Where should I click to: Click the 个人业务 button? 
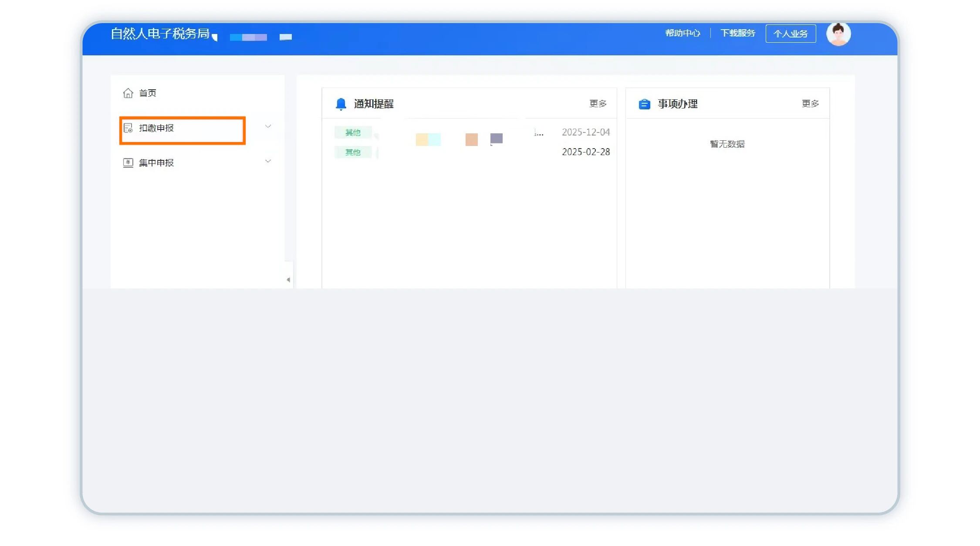click(791, 34)
